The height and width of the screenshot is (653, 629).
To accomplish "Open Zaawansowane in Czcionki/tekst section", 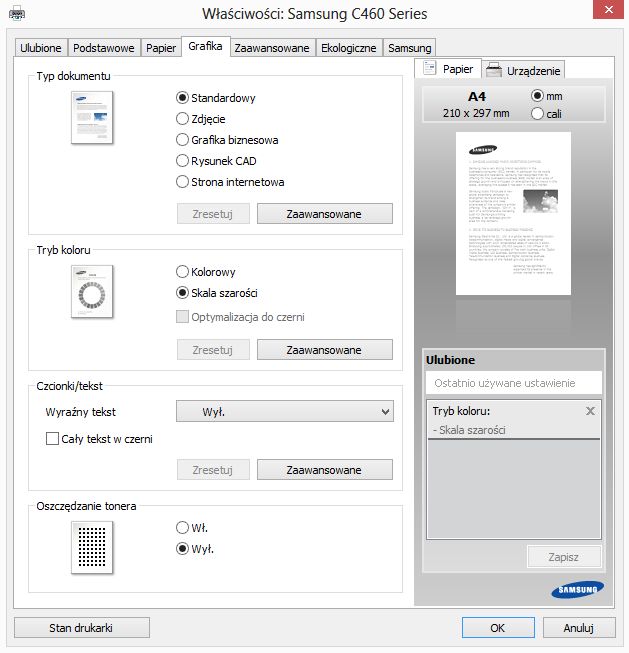I will coord(324,470).
